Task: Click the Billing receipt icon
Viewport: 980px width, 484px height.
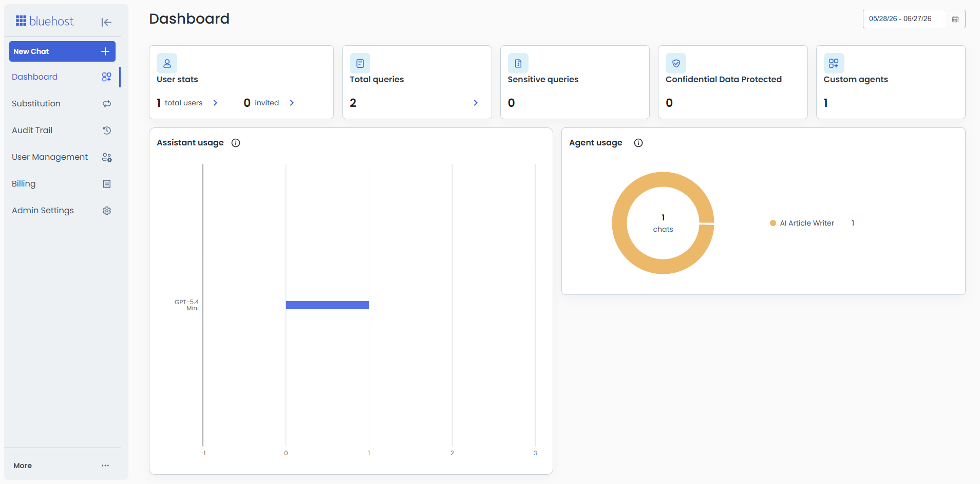Action: 107,184
